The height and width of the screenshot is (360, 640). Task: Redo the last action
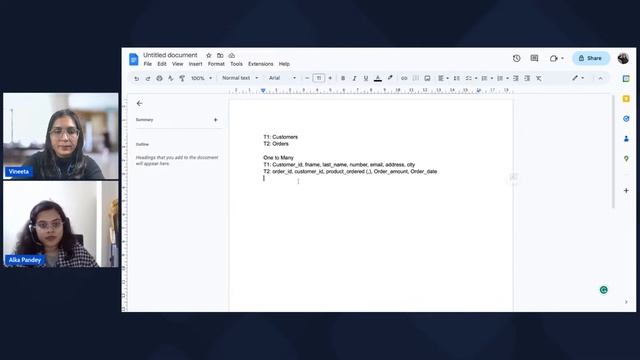pos(148,78)
